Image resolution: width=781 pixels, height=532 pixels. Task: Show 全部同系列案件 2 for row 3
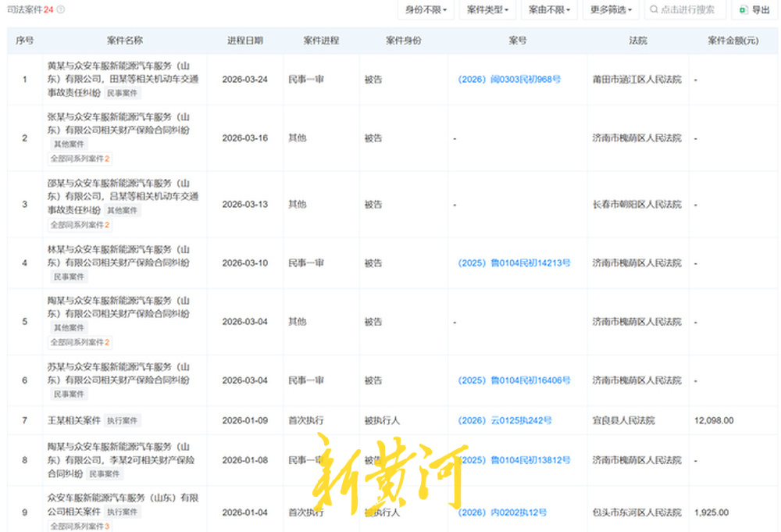click(x=80, y=225)
